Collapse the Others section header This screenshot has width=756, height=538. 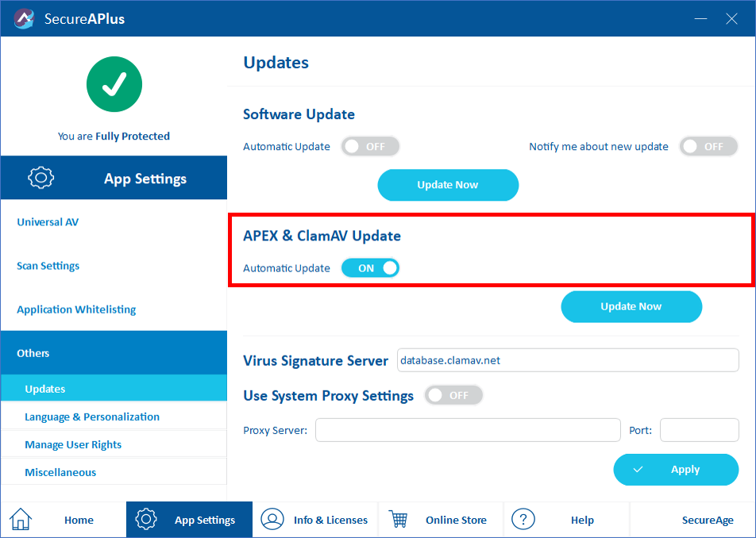114,352
